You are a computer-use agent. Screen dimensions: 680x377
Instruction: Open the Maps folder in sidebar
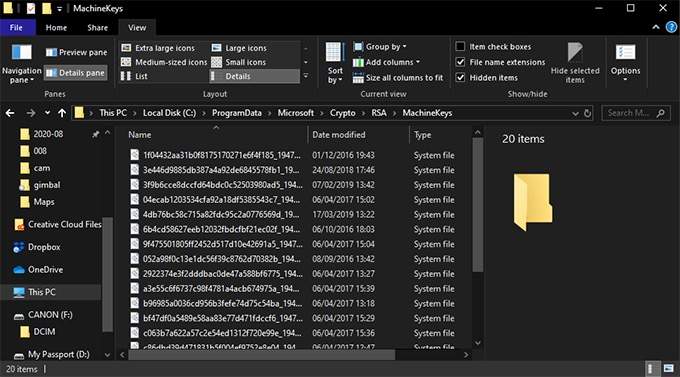[x=37, y=202]
